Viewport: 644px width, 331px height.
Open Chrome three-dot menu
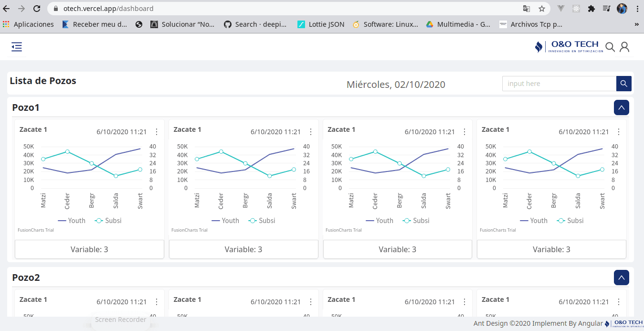point(637,9)
